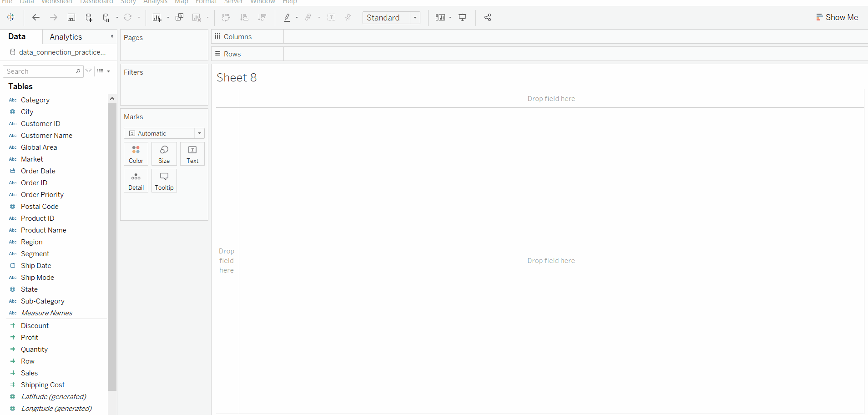Select the Latitude (generated) field
Screen dimensions: 868x415
[53, 397]
